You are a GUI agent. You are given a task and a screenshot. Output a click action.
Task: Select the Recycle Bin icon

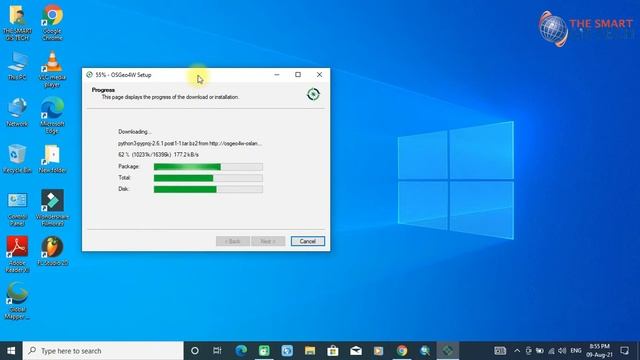coord(17,159)
